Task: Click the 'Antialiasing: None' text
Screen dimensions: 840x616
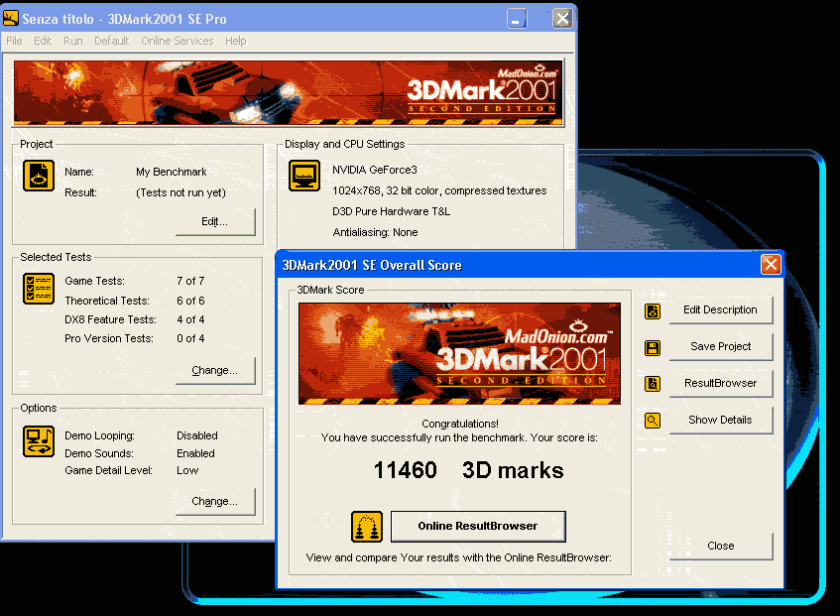Action: coord(375,232)
